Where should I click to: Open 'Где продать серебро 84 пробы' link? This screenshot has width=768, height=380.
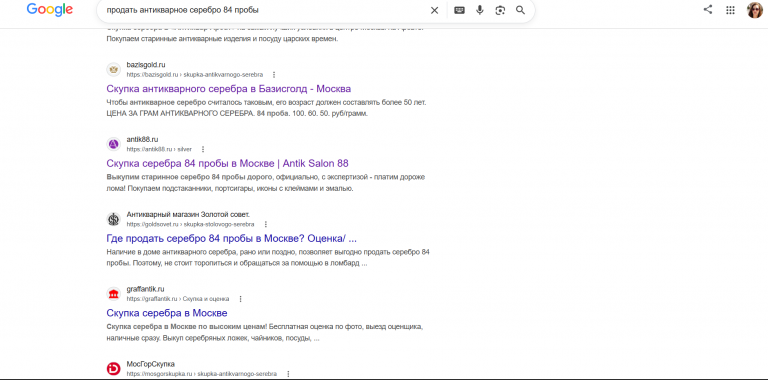click(x=232, y=238)
